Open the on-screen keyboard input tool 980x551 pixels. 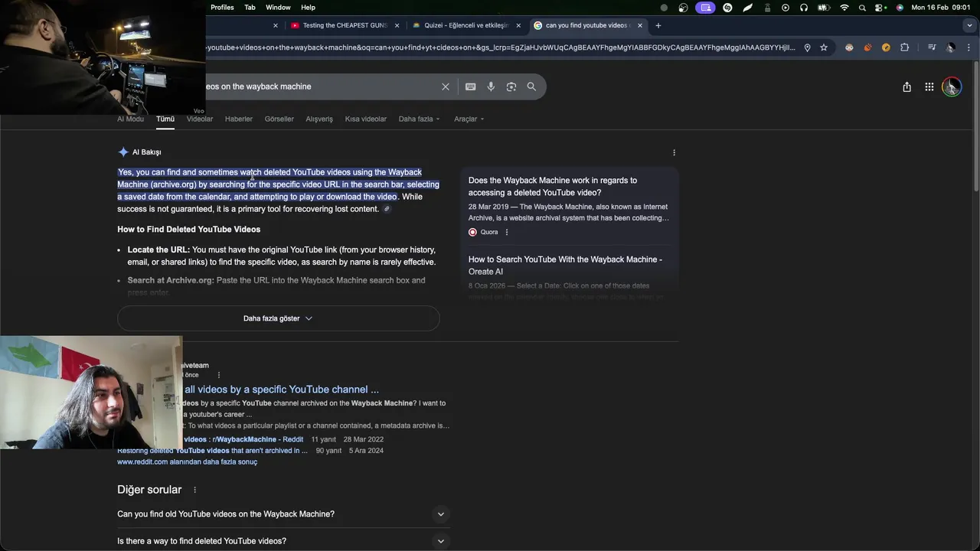471,86
